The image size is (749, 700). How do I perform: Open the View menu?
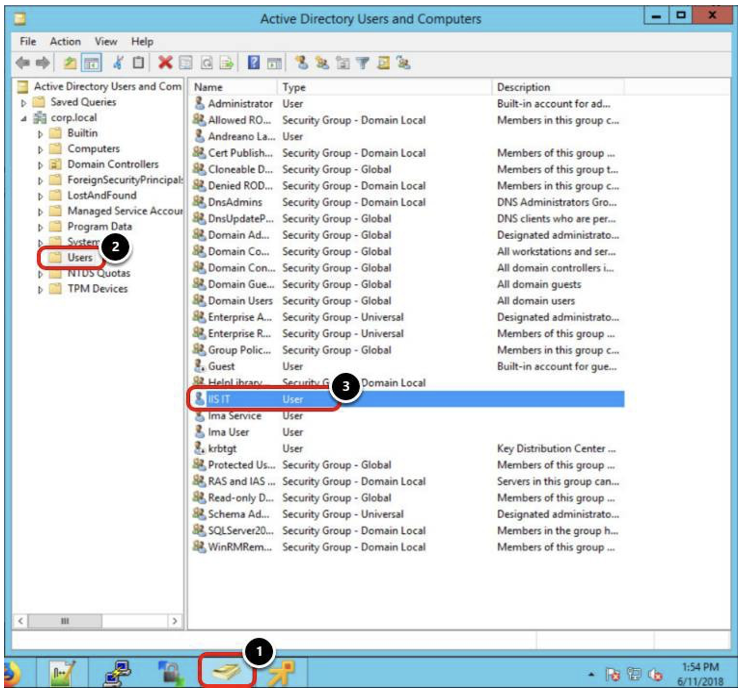pyautogui.click(x=105, y=41)
